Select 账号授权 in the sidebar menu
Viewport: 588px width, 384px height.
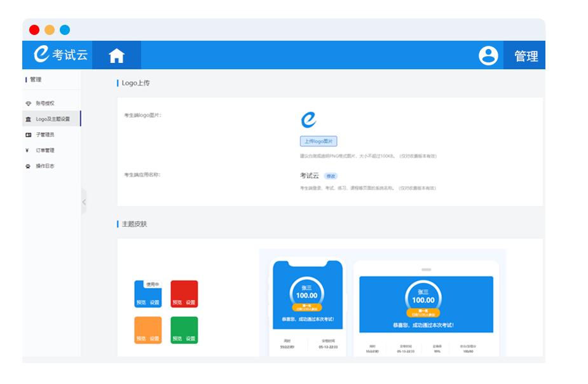(45, 104)
